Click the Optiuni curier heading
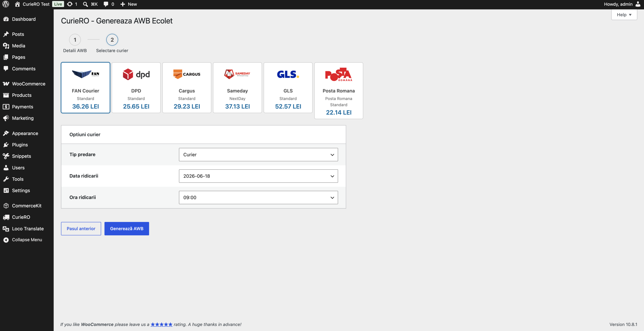This screenshot has width=644, height=331. click(x=85, y=134)
